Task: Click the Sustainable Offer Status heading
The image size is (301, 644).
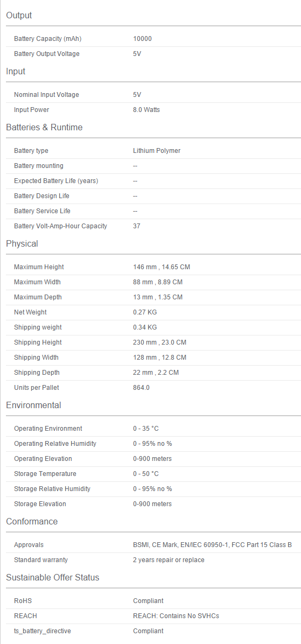Action: (53, 577)
